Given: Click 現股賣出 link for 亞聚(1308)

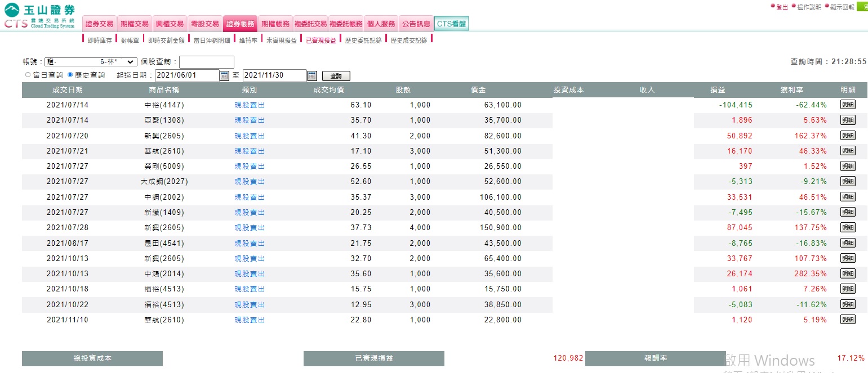Looking at the screenshot, I should tap(250, 120).
